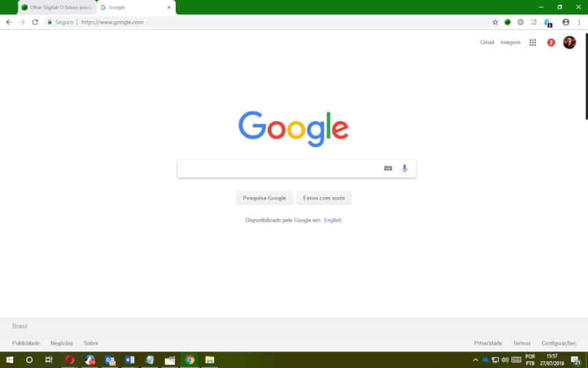Open Chrome's three-dot menu
588x368 pixels.
pos(579,22)
